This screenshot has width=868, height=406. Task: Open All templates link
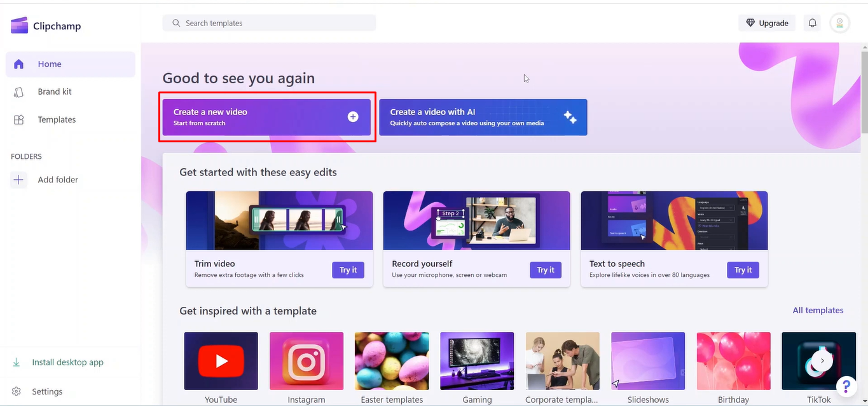[x=818, y=310]
